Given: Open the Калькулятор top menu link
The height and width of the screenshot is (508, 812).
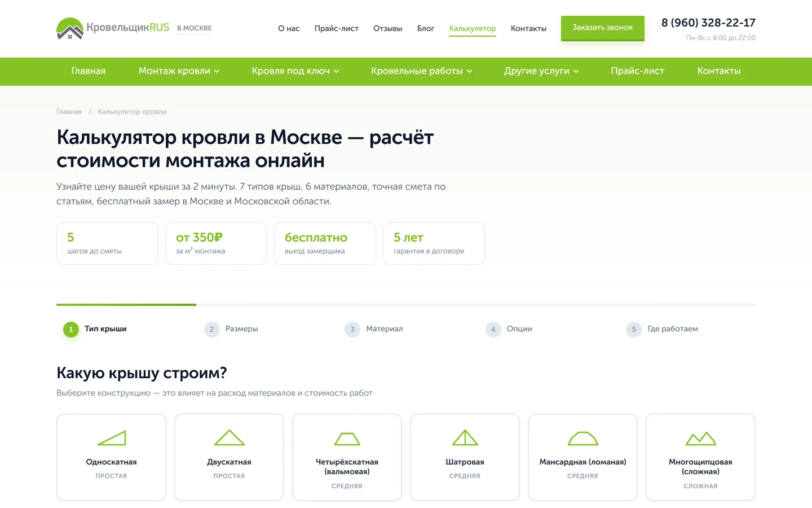Looking at the screenshot, I should 473,29.
